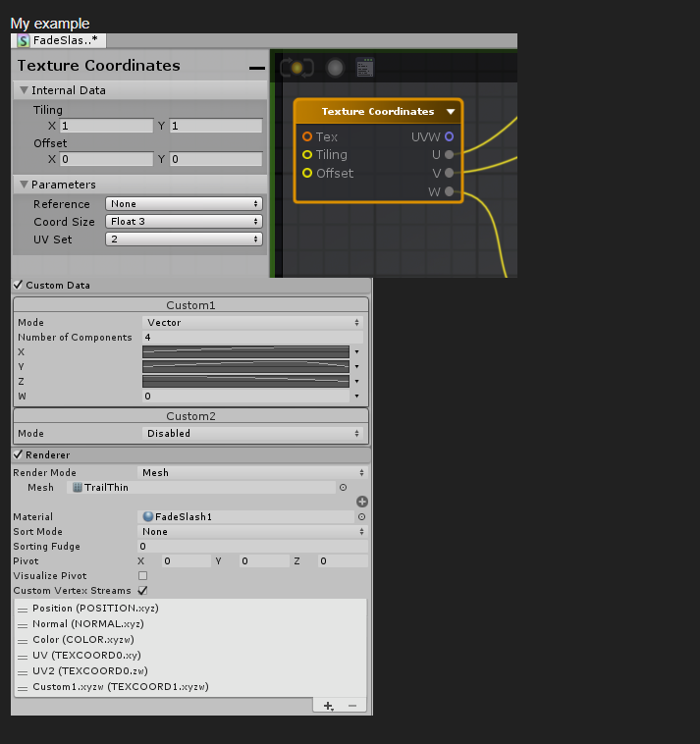Open object picker for FadeSlash1 material
700x744 pixels.
click(x=361, y=516)
